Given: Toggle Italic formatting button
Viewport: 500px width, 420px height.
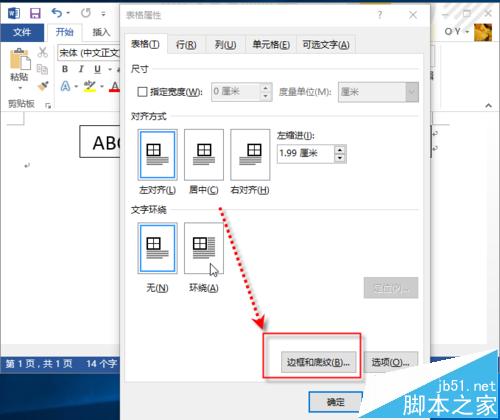Looking at the screenshot, I should point(81,69).
